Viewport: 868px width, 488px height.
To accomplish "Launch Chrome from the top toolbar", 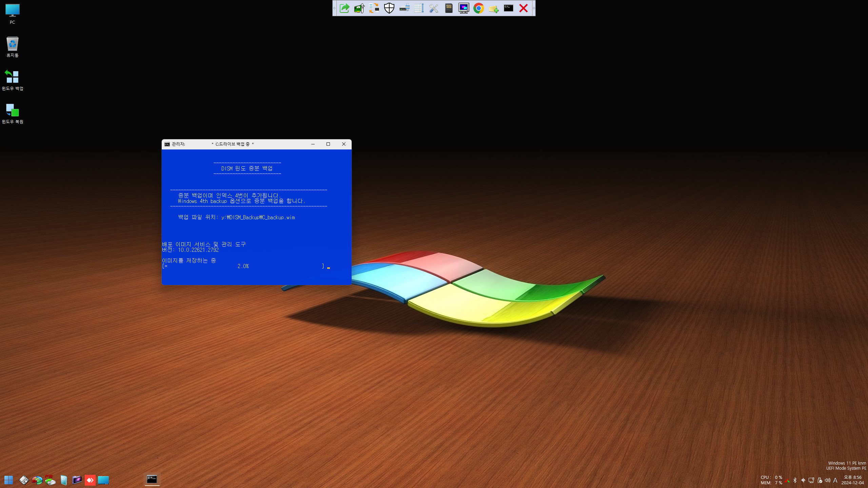I will pos(479,8).
